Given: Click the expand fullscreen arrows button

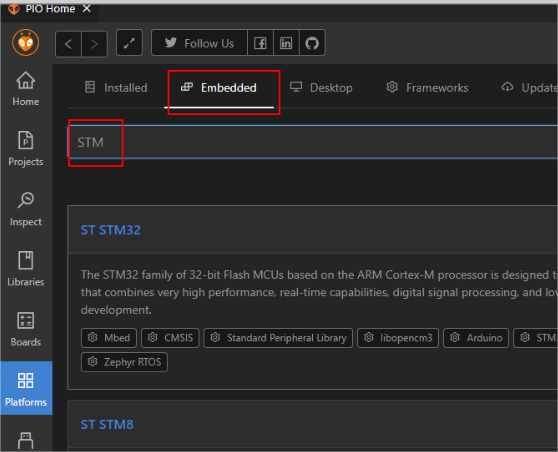Looking at the screenshot, I should [129, 43].
